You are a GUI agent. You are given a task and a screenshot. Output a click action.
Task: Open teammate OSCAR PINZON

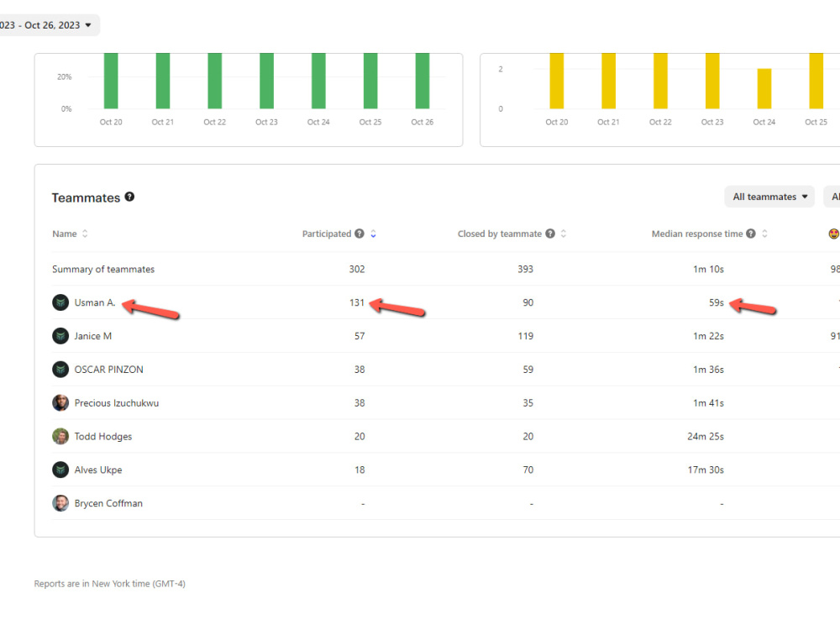pos(108,370)
